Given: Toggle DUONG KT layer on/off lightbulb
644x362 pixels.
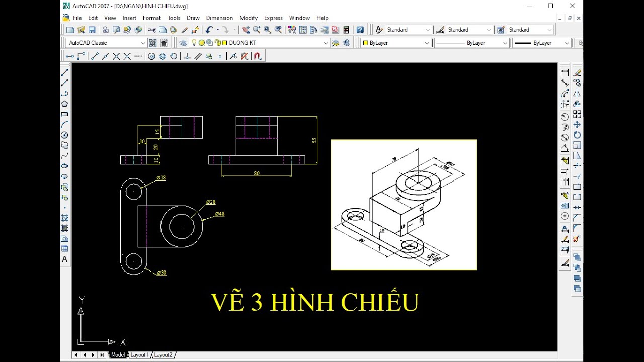Looking at the screenshot, I should pos(194,43).
